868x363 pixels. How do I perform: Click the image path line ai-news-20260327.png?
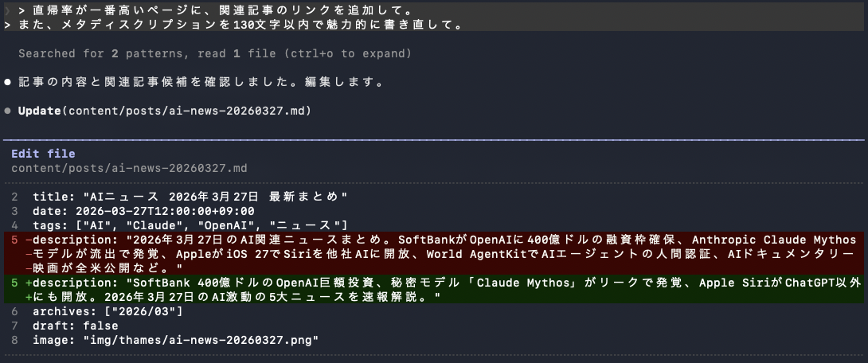click(176, 341)
